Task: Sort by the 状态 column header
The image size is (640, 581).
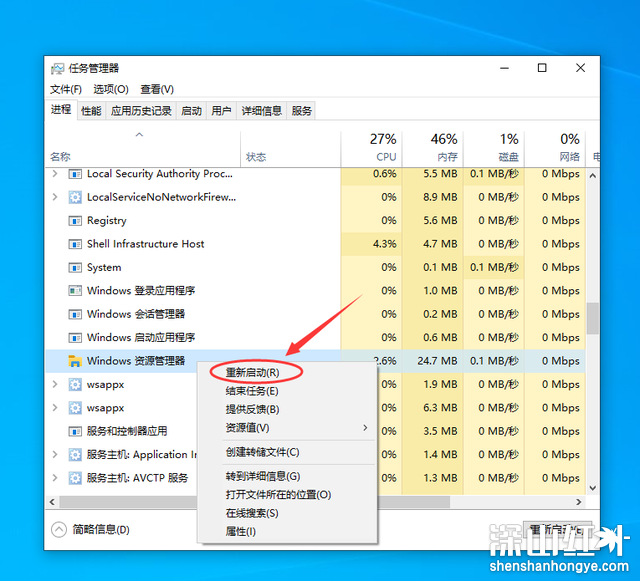Action: pyautogui.click(x=291, y=149)
